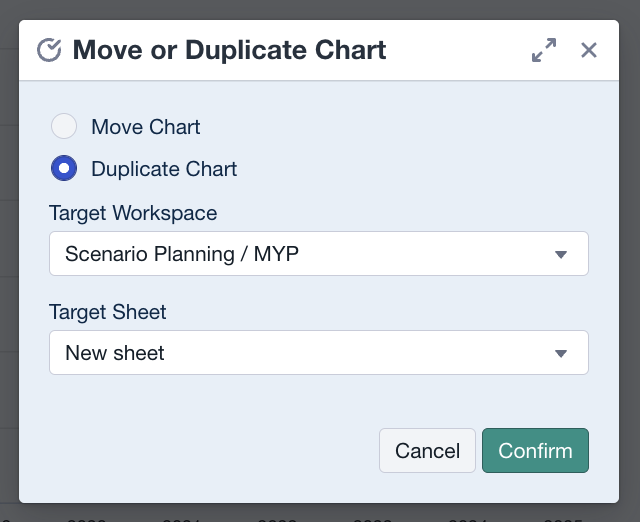Click the "New sheet" selected value
This screenshot has height=522, width=640.
tap(115, 353)
